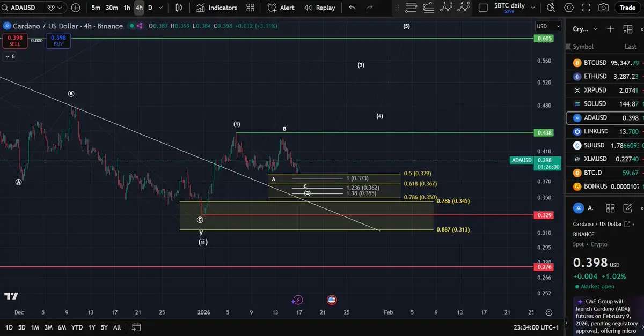644x336 pixels.
Task: Open the edit note icon in details panel
Action: tap(627, 208)
